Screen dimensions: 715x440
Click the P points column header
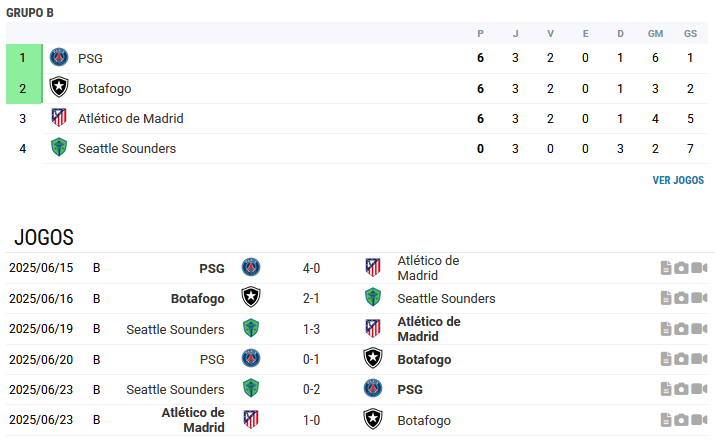tap(480, 34)
